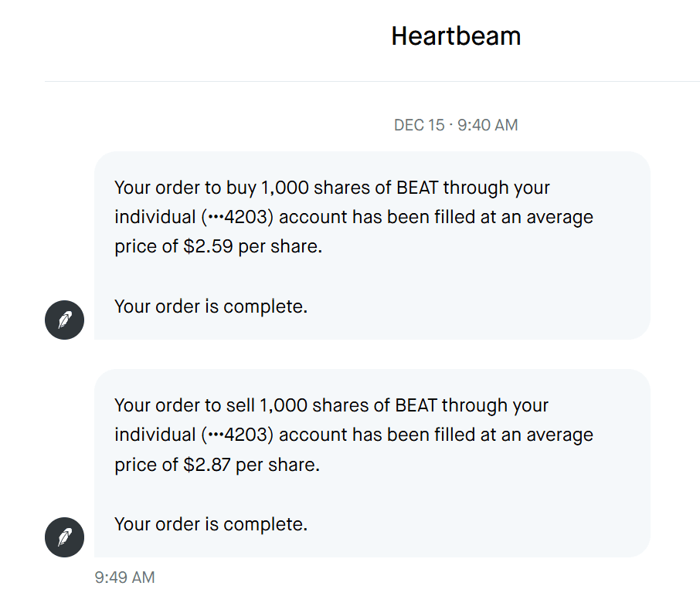Open the Heartbeam conversation title

pyautogui.click(x=456, y=36)
